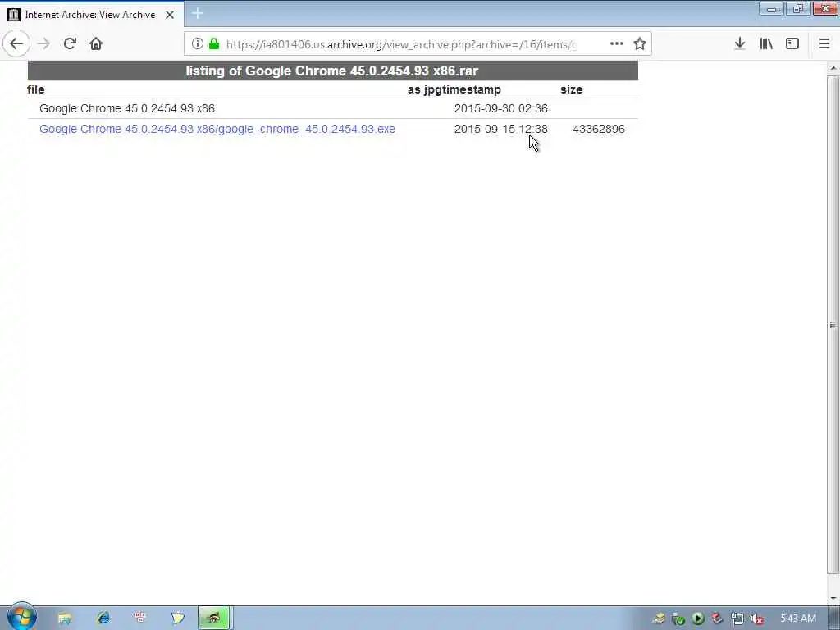Click the muted volume tray icon
Image resolution: width=840 pixels, height=630 pixels.
757,619
